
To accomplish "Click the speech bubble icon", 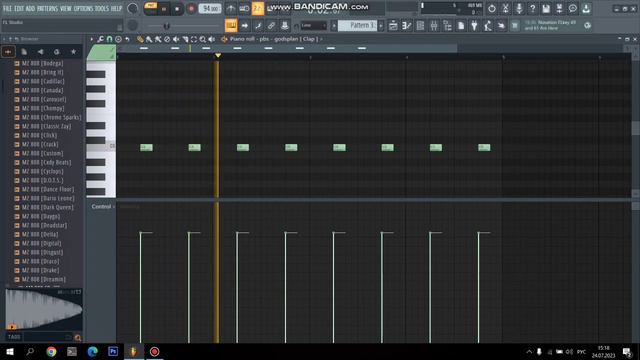I will point(573,9).
